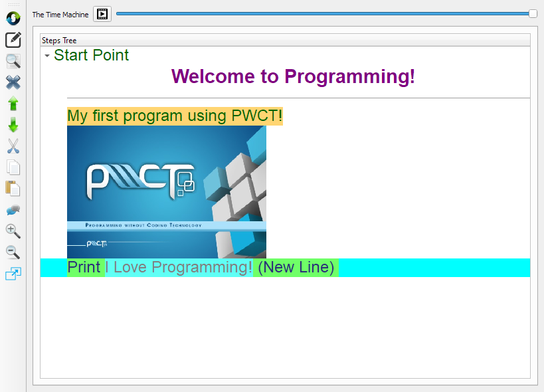
Task: Select the 'My first program using PWCT!' step
Action: 175,116
